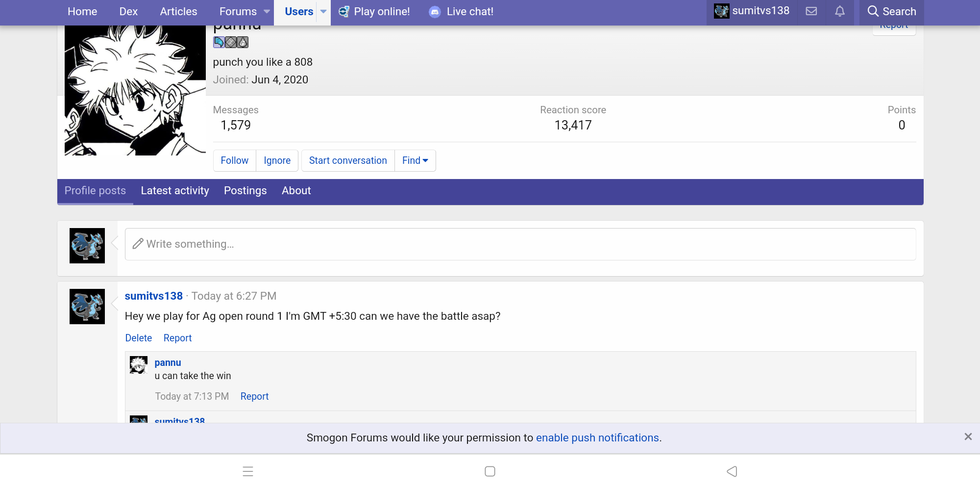Viewport: 980px width, 489px height.
Task: Click Play online! link
Action: tap(374, 11)
